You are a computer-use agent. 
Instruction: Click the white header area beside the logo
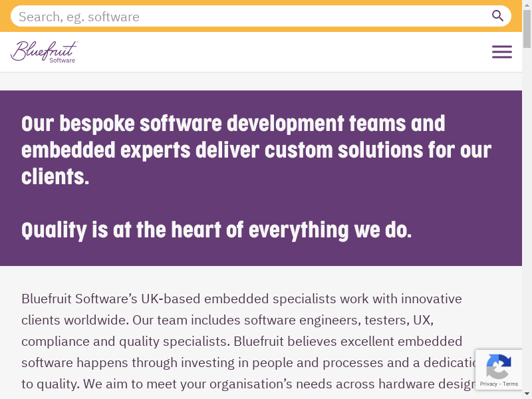pyautogui.click(x=266, y=52)
